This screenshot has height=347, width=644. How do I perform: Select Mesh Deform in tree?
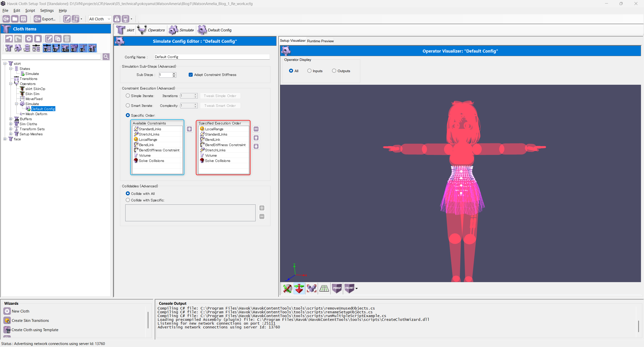point(36,114)
